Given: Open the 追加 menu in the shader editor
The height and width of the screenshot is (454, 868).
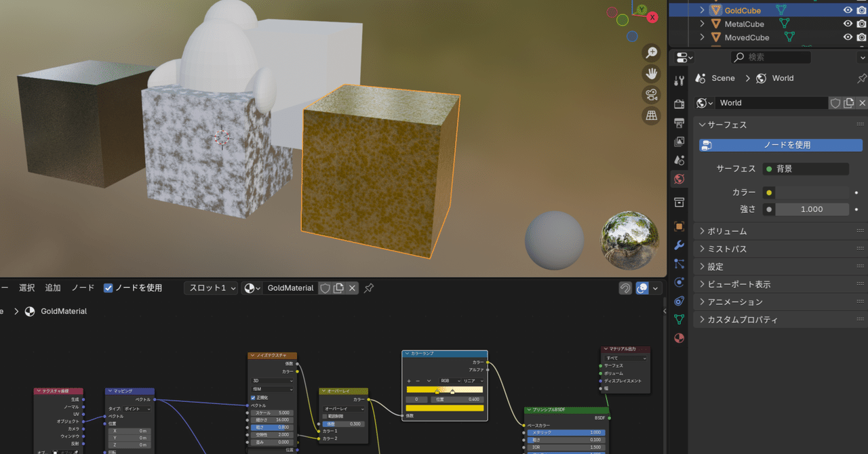Looking at the screenshot, I should click(x=53, y=287).
